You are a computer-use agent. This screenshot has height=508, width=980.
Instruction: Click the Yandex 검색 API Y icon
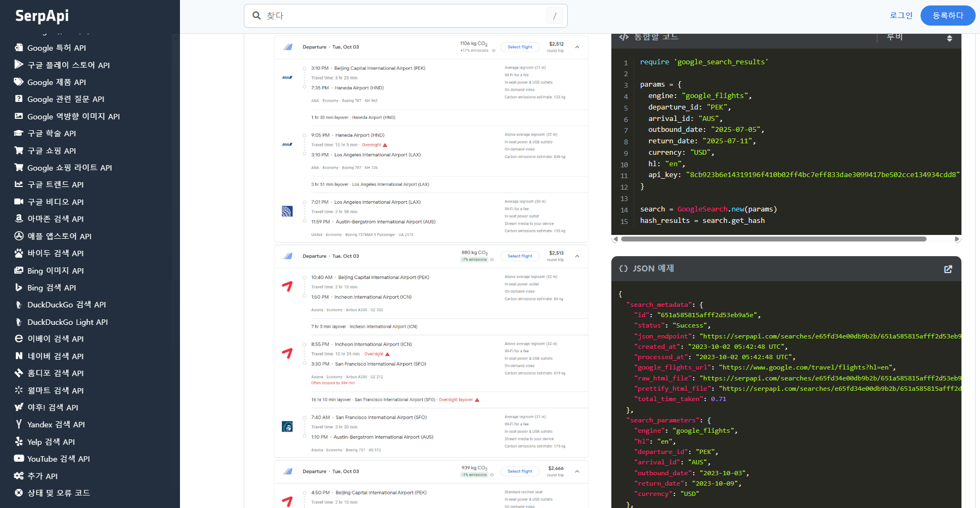tap(19, 424)
